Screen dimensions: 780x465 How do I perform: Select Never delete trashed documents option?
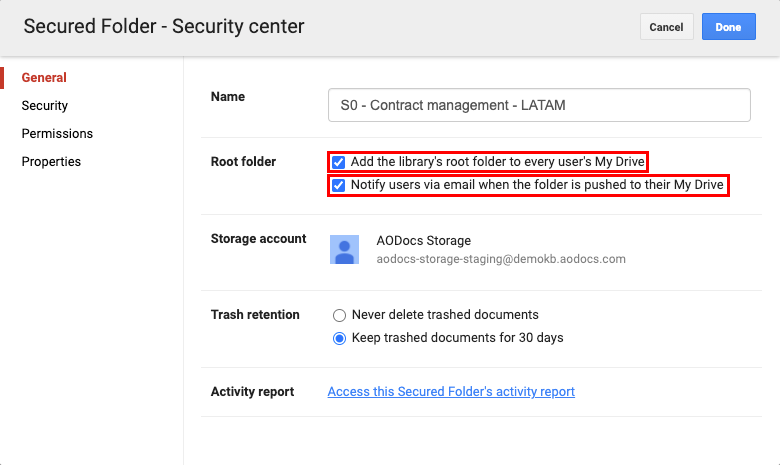pyautogui.click(x=339, y=315)
